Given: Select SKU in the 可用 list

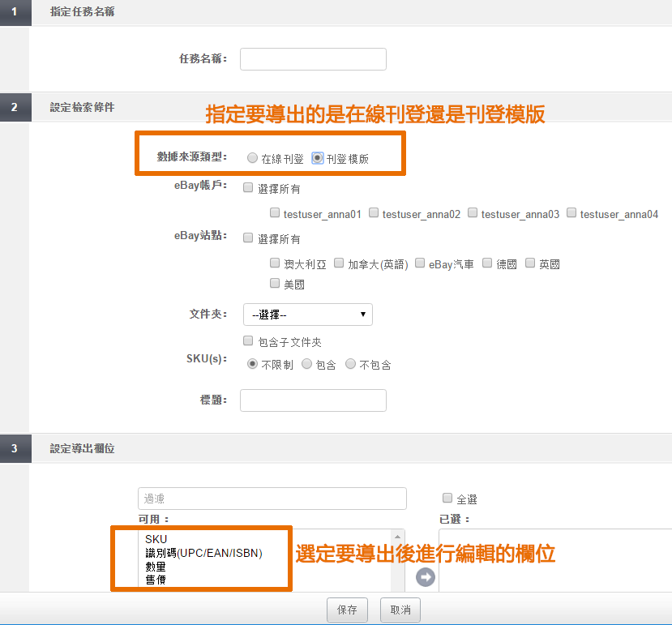Looking at the screenshot, I should (x=156, y=539).
